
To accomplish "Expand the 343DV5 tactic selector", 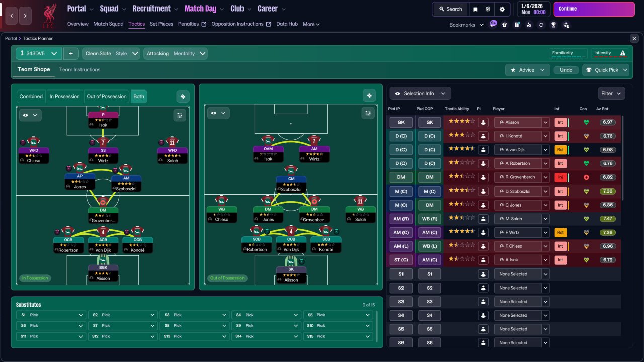I will tap(39, 54).
